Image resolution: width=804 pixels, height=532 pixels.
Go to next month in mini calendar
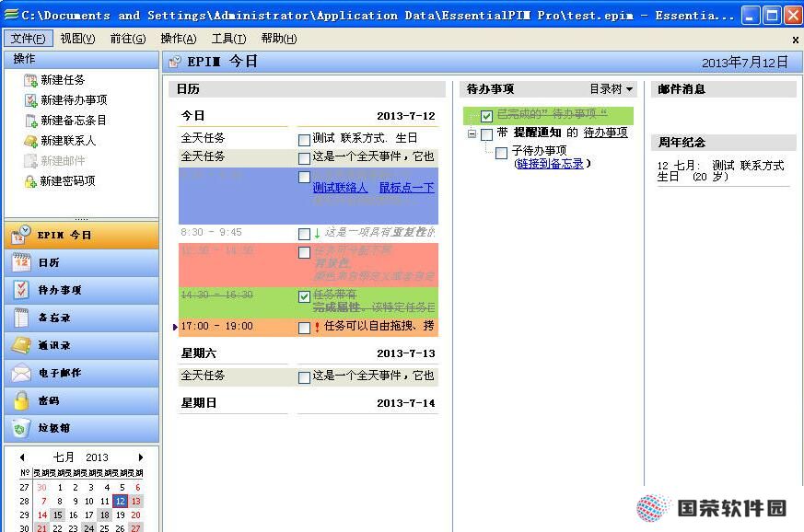coord(141,457)
